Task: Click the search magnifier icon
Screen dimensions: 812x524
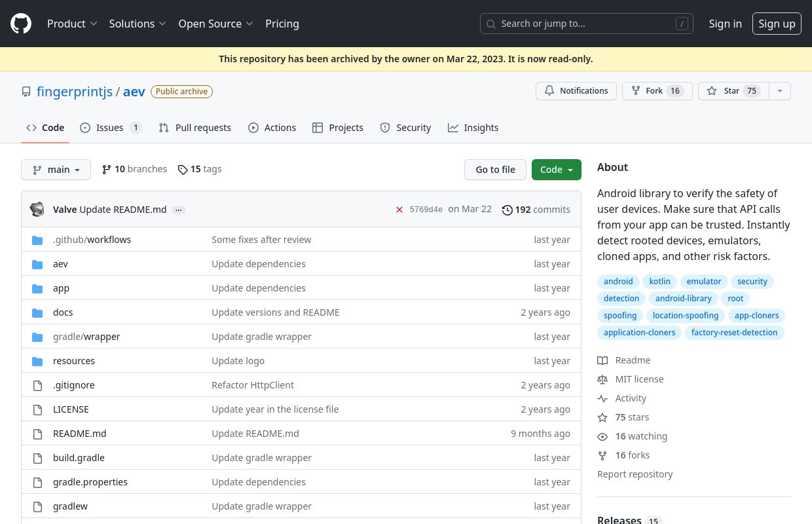Action: coord(491,24)
